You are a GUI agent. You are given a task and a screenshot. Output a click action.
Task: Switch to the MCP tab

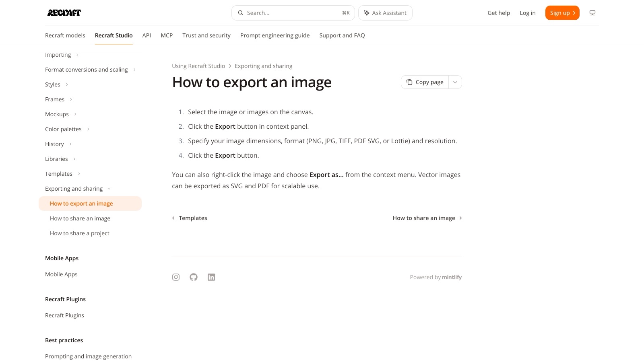coord(167,35)
